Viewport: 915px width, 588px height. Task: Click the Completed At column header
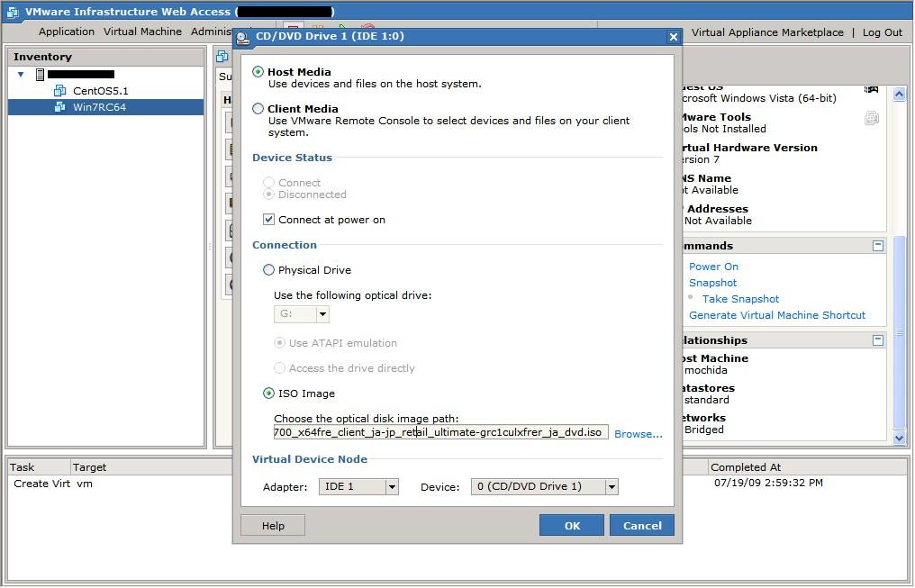(808, 466)
